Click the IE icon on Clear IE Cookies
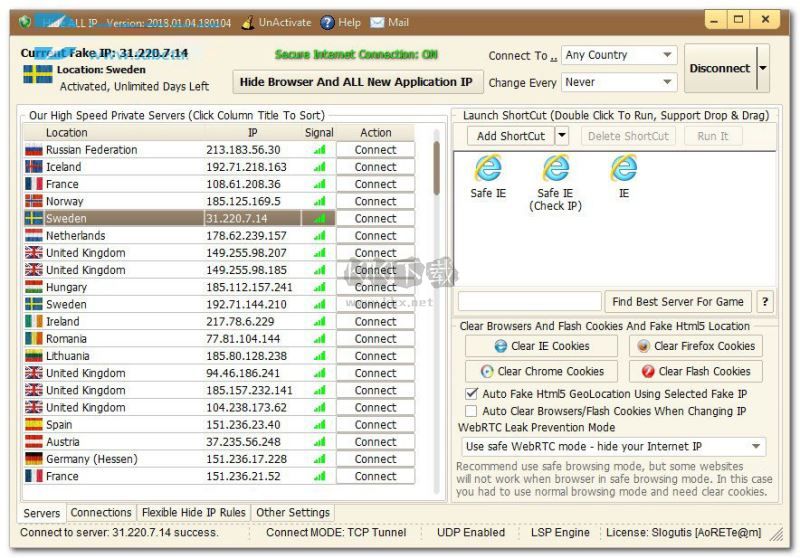 click(x=501, y=346)
